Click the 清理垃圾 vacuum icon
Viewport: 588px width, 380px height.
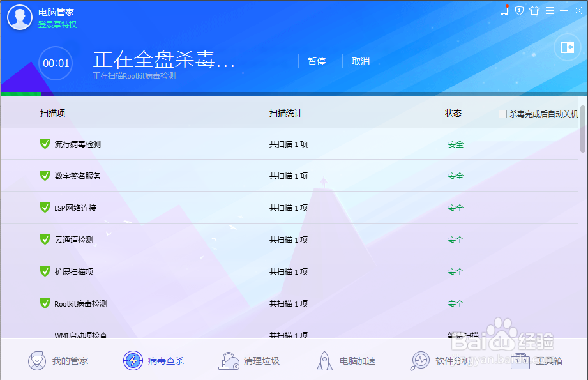click(x=229, y=361)
